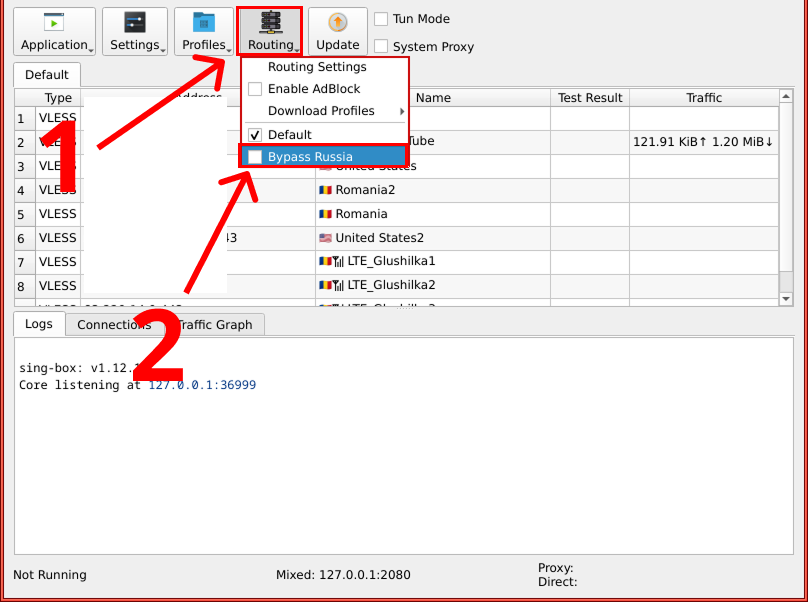This screenshot has width=808, height=602.
Task: Switch to the Connections tab
Action: [x=114, y=324]
